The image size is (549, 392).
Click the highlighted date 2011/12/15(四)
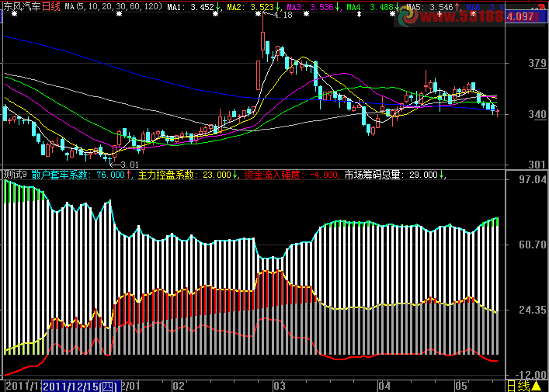point(82,387)
